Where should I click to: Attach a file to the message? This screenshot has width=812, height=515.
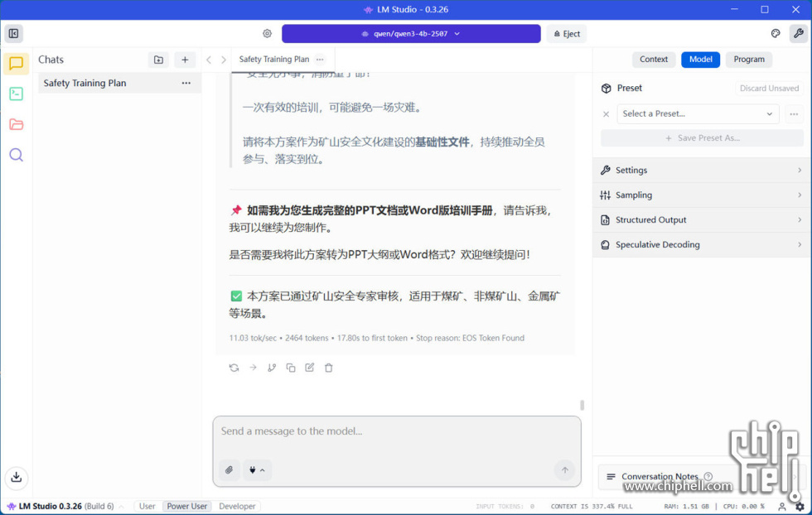point(229,470)
